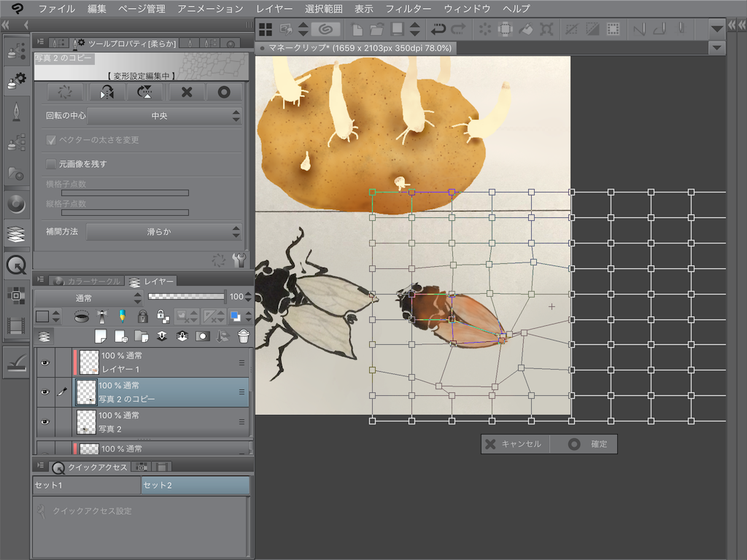
Task: Click the trash icon to delete layer
Action: pyautogui.click(x=244, y=336)
